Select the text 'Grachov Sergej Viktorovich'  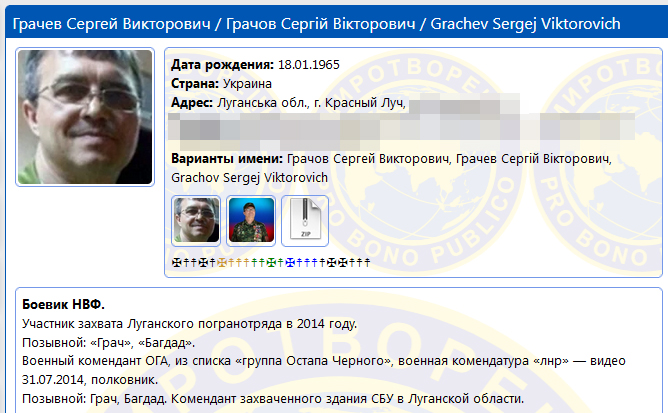tap(250, 178)
